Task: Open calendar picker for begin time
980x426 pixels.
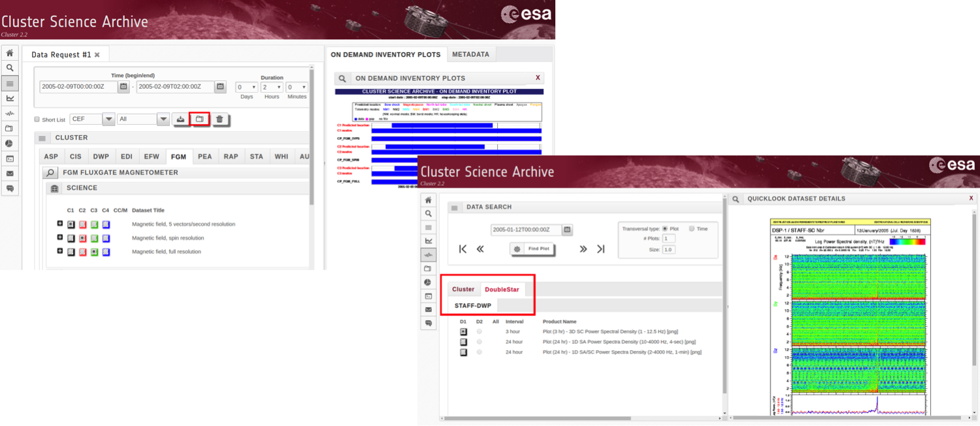Action: (123, 87)
